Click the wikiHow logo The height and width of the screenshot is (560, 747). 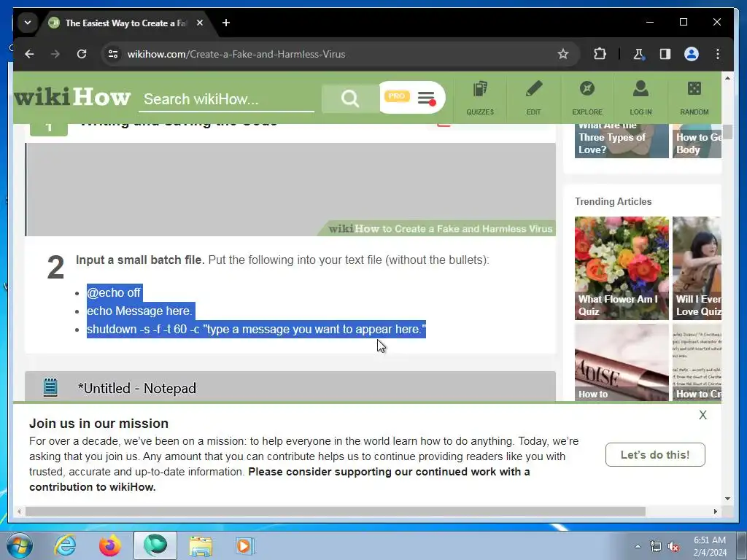[72, 97]
